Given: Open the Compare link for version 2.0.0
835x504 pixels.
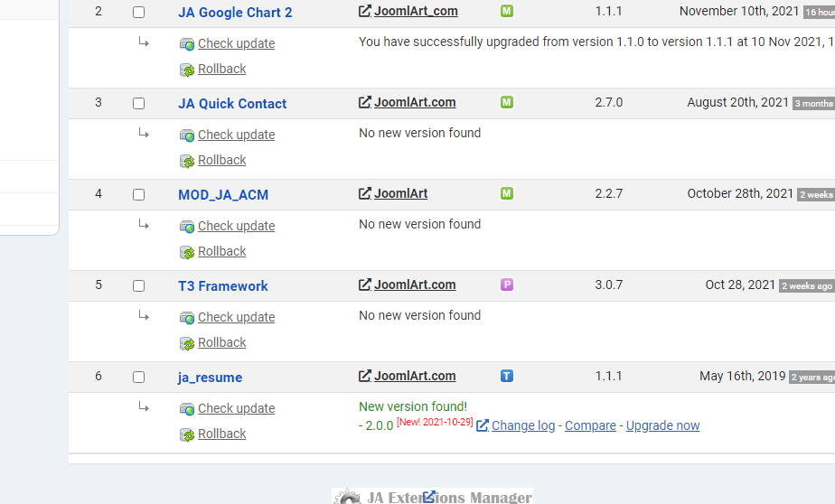Looking at the screenshot, I should click(x=590, y=425).
